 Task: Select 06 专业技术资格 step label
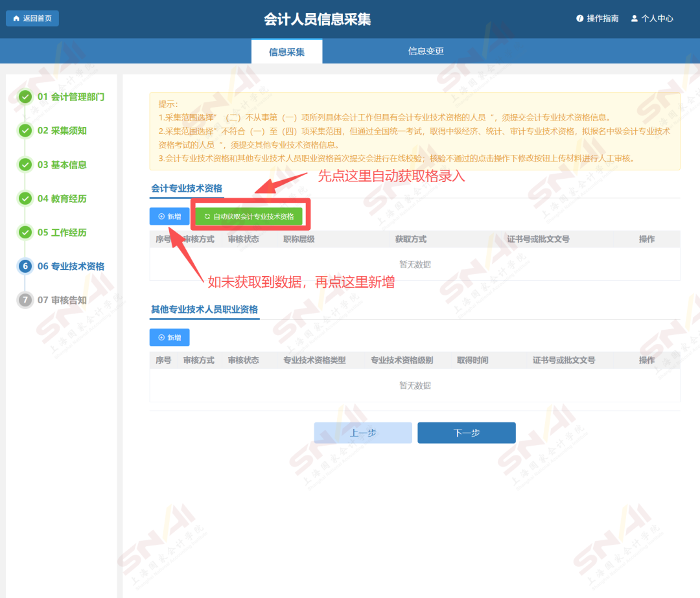(71, 266)
